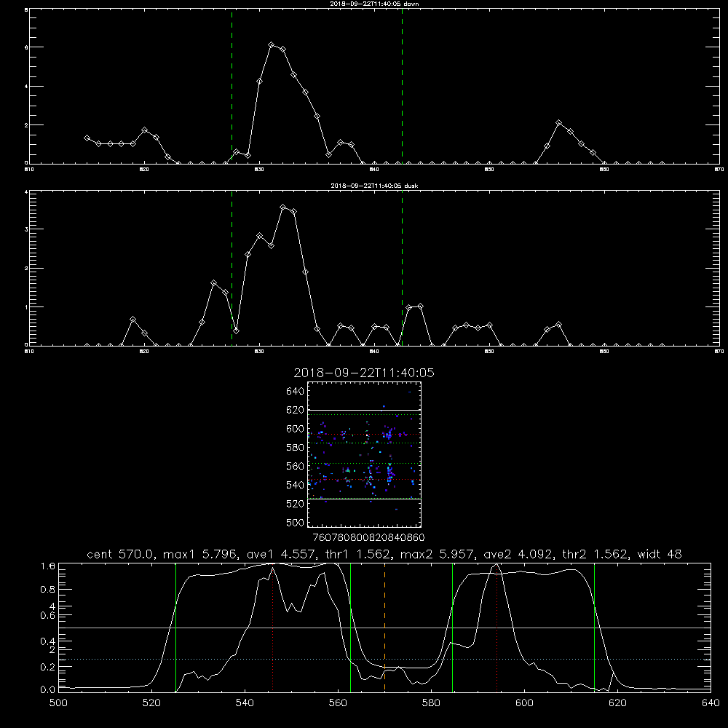The image size is (728, 728).
Task: Click the dawn plot title text
Action: tap(374, 4)
